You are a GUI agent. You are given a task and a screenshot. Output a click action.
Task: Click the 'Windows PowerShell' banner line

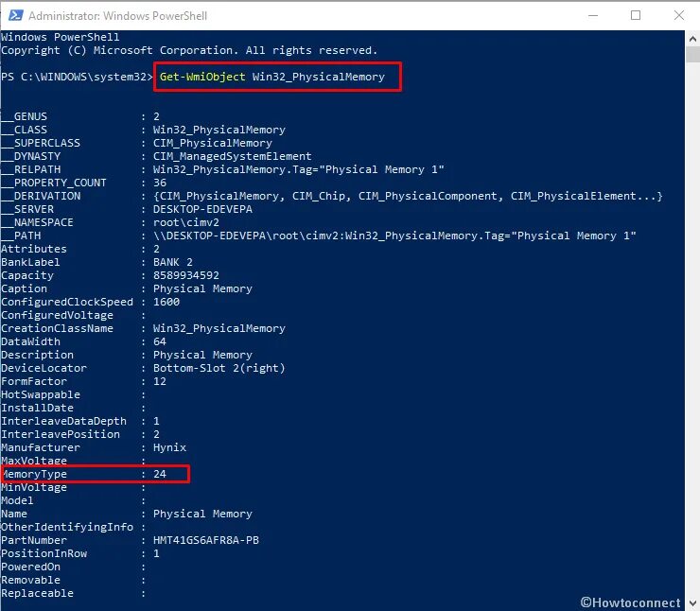point(61,37)
